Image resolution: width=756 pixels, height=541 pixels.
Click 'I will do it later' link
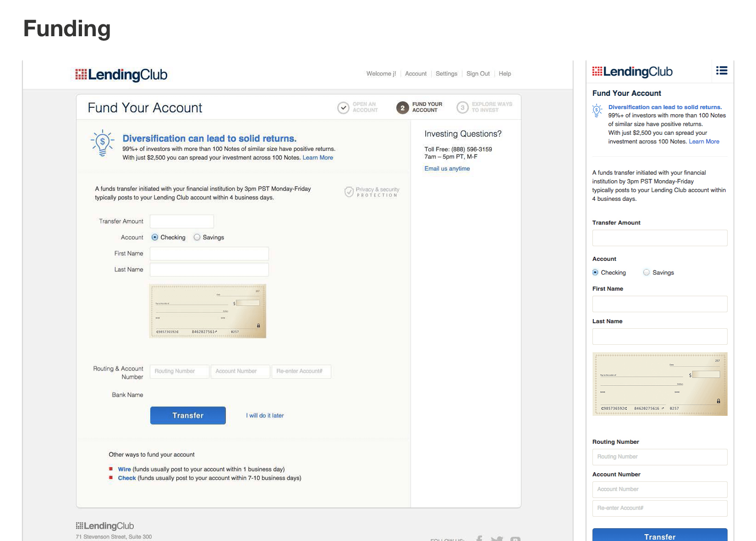click(265, 415)
